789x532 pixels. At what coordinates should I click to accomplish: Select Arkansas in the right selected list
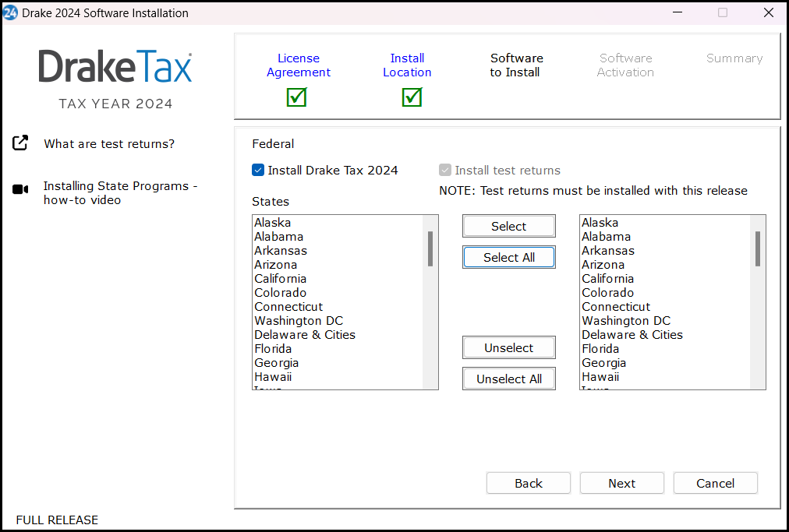pos(665,250)
